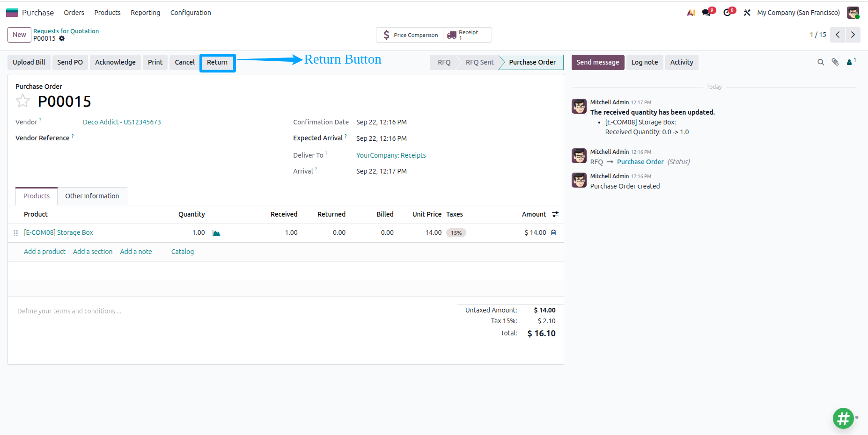Click the 15% tax tag
This screenshot has width=868, height=435.
[456, 233]
